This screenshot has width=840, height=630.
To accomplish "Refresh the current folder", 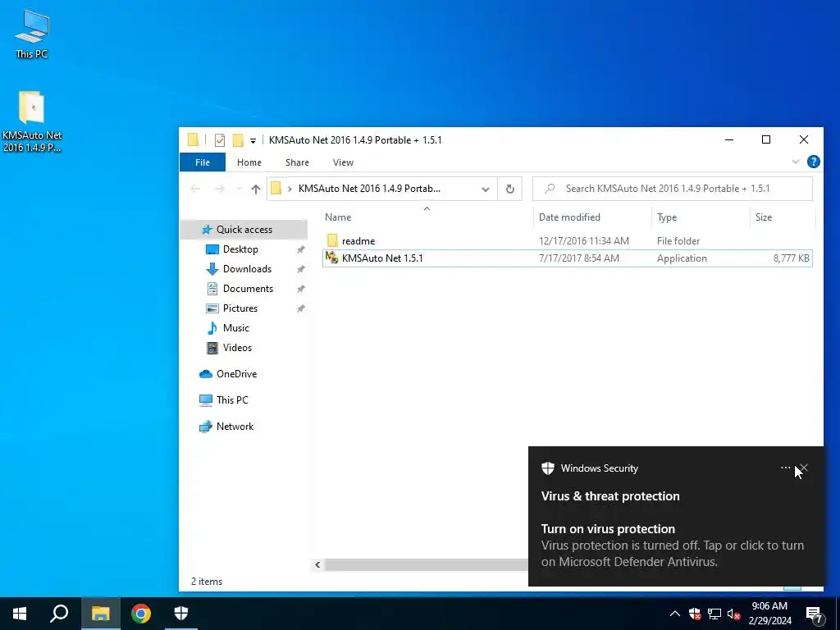I will tap(510, 189).
